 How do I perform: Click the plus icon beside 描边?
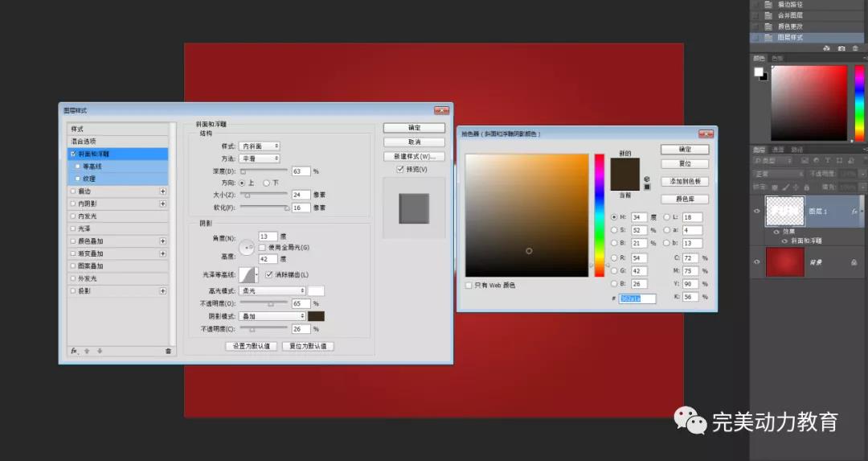coord(162,191)
